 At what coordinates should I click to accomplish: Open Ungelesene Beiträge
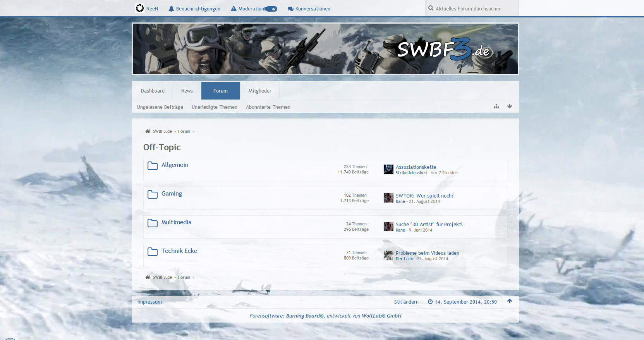tap(160, 107)
